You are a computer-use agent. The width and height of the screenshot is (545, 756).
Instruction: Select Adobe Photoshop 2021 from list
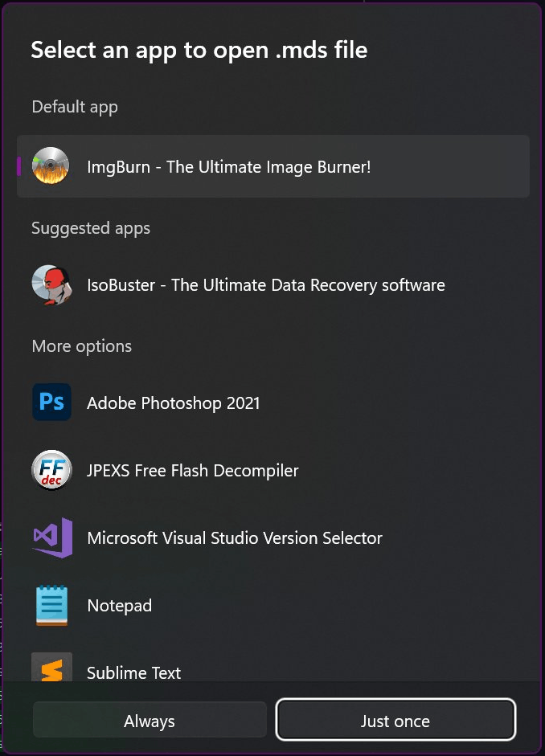pos(273,403)
